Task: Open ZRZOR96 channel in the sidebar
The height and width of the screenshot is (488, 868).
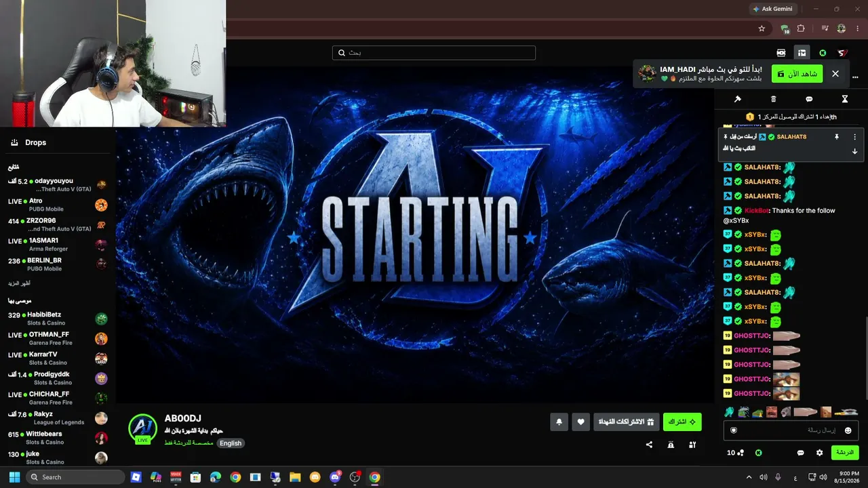Action: click(57, 224)
